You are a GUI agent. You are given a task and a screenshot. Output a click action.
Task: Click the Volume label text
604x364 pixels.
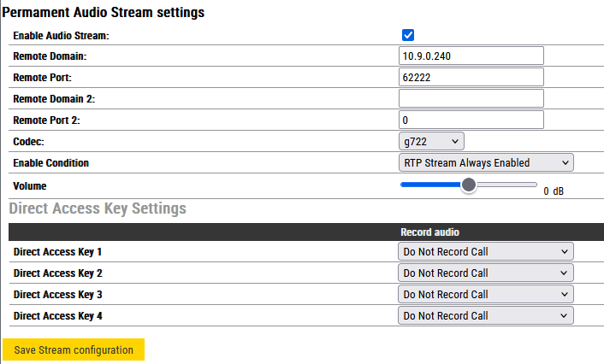pos(30,185)
